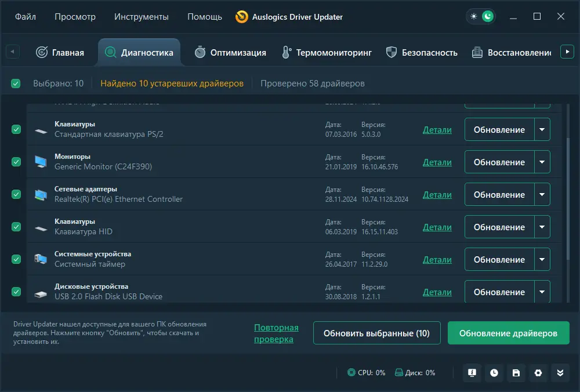Switch to the Термомониторинг tab
Viewport: 580px width, 392px height.
(326, 52)
